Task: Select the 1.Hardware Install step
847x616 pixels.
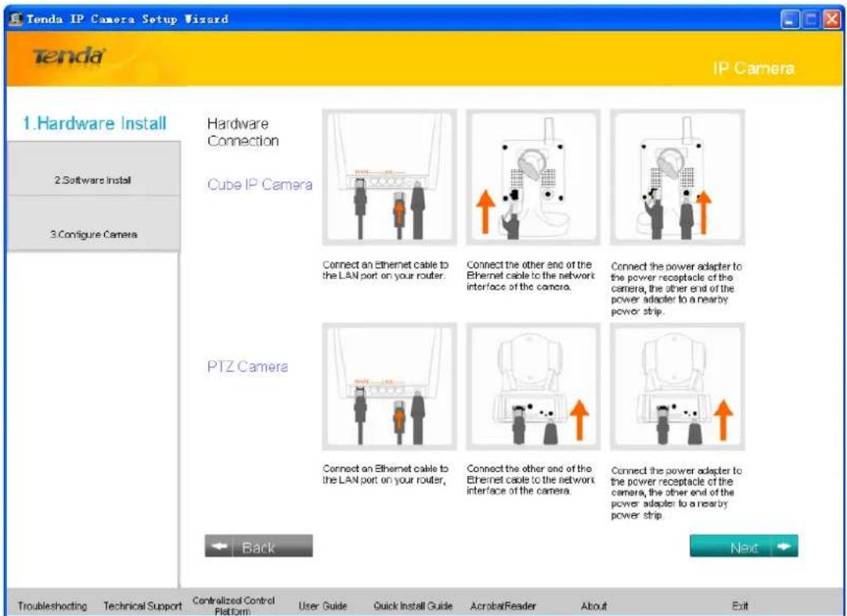Action: pos(94,123)
